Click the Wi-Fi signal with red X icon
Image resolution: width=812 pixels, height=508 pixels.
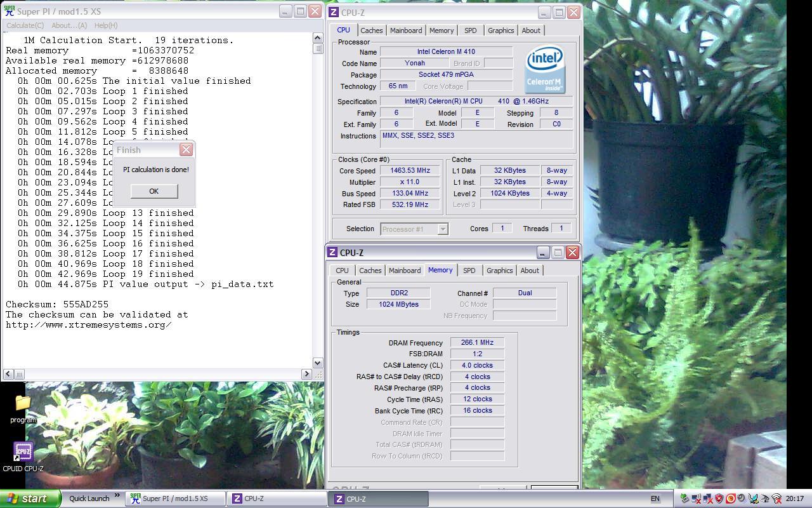click(x=776, y=499)
